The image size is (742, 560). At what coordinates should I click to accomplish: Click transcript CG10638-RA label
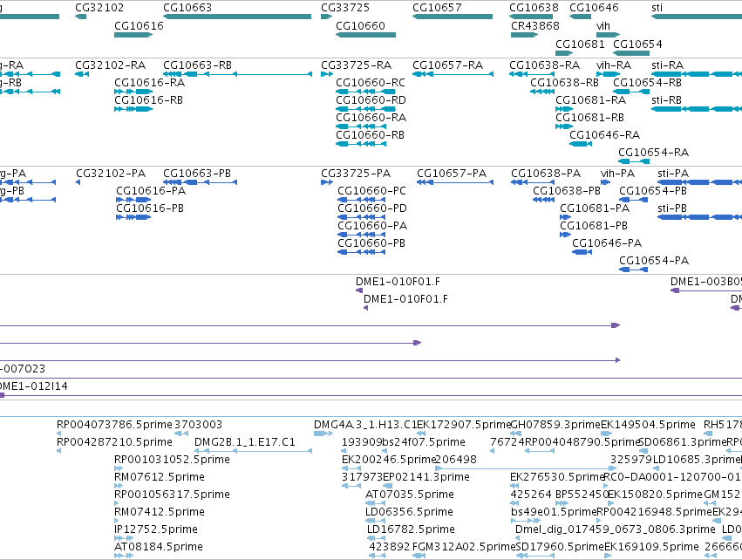click(545, 65)
